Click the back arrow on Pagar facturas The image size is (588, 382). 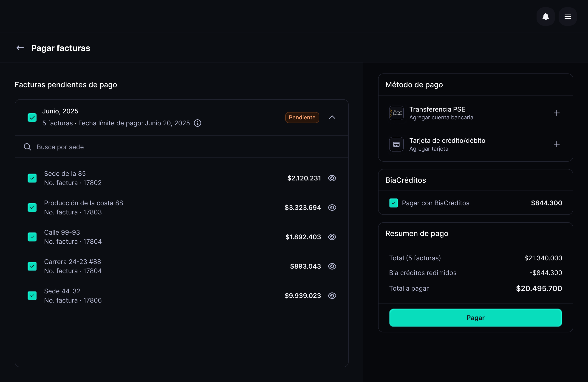tap(20, 48)
